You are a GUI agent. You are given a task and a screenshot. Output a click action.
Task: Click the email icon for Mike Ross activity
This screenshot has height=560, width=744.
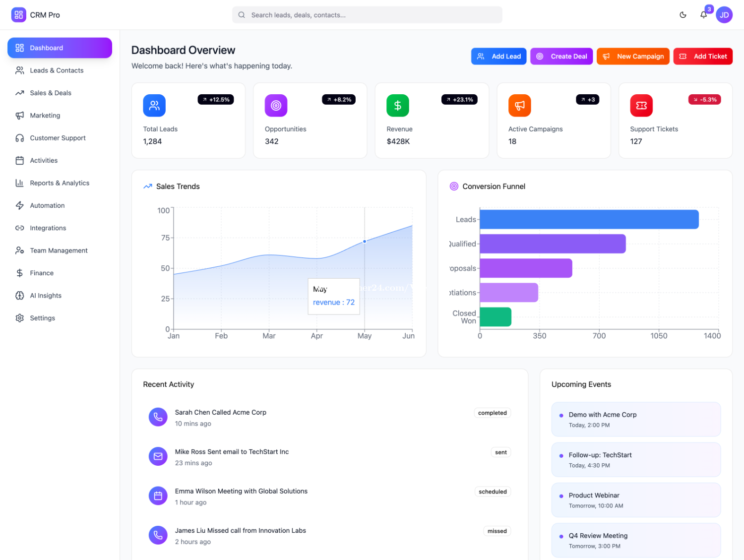[x=158, y=456]
